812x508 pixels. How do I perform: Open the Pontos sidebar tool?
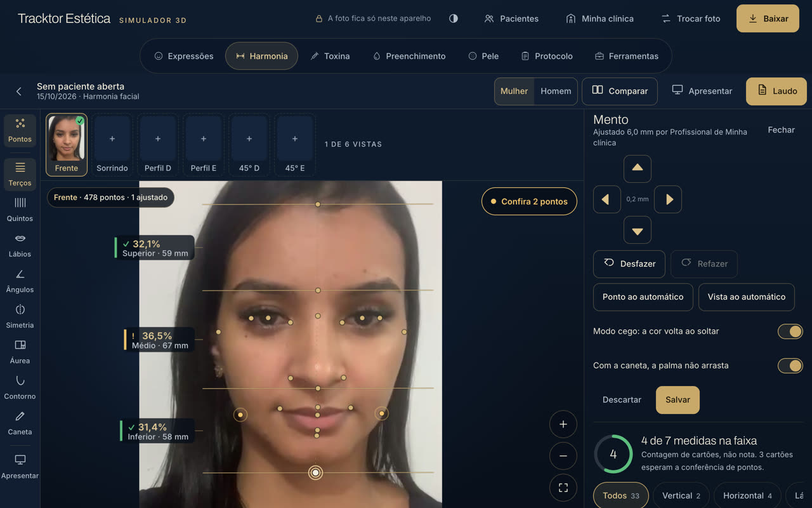(x=20, y=131)
